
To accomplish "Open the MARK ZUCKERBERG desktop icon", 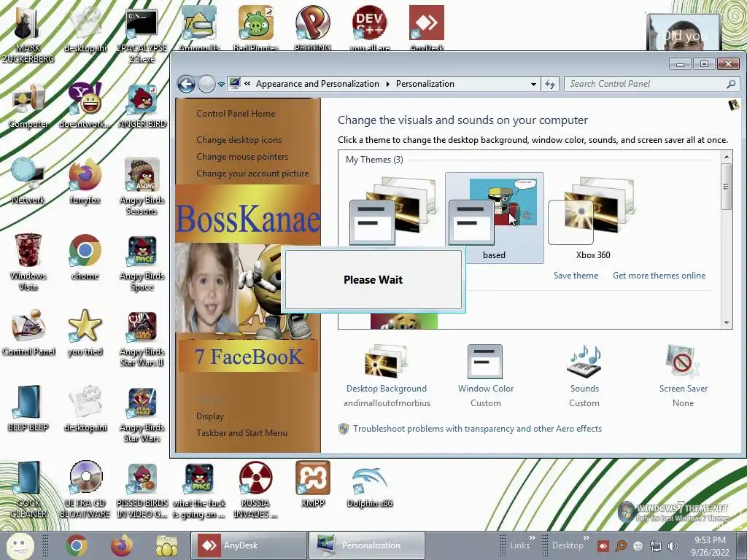I will (28, 34).
